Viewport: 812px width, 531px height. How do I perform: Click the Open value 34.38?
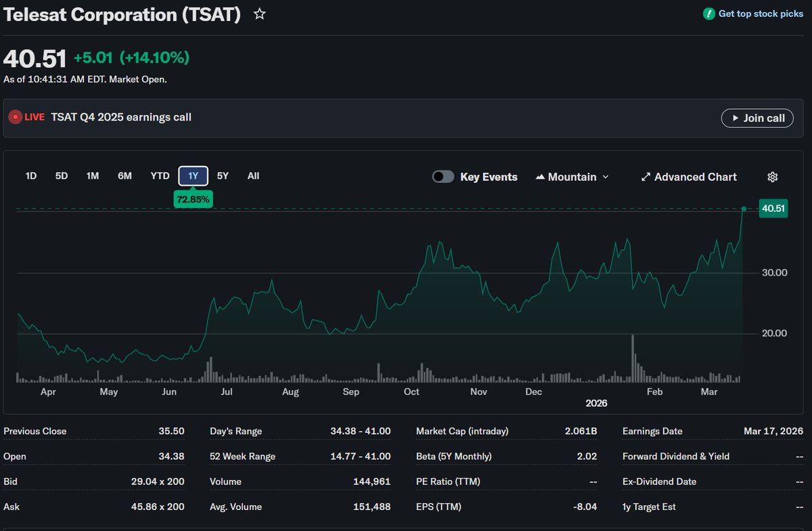[171, 456]
